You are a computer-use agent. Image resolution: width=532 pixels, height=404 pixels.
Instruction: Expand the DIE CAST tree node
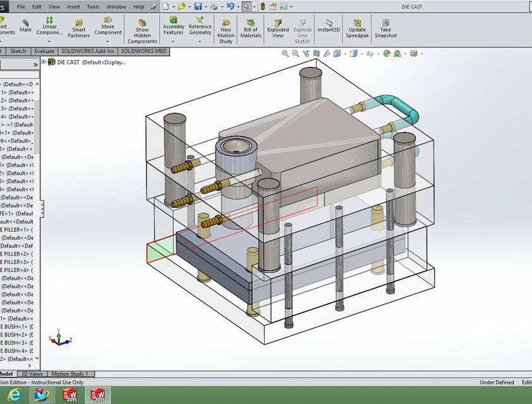[44, 62]
